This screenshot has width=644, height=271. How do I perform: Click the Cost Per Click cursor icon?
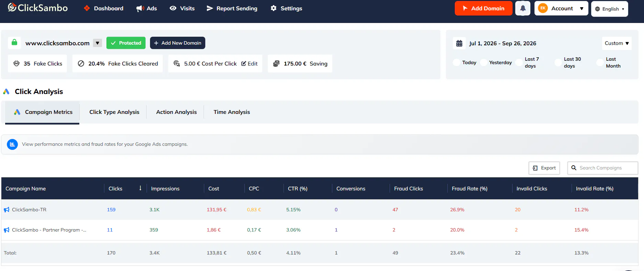click(177, 63)
